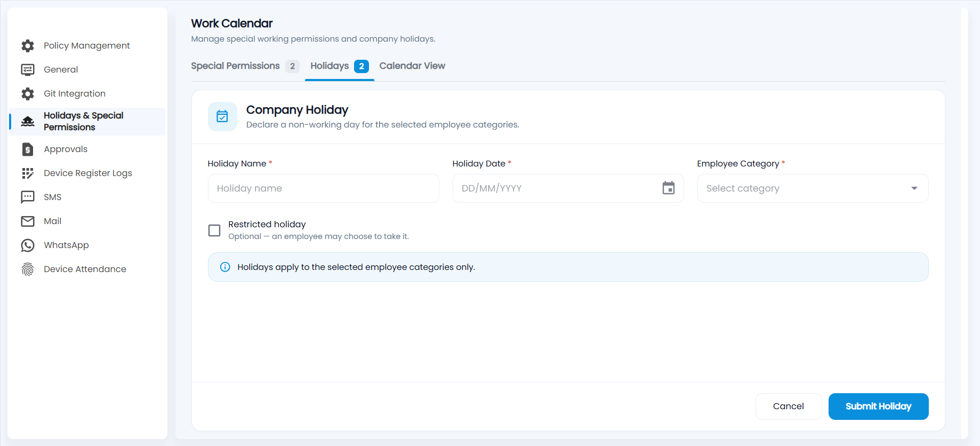The image size is (980, 446).
Task: Click the Company Holiday calendar-check icon
Action: click(x=222, y=116)
